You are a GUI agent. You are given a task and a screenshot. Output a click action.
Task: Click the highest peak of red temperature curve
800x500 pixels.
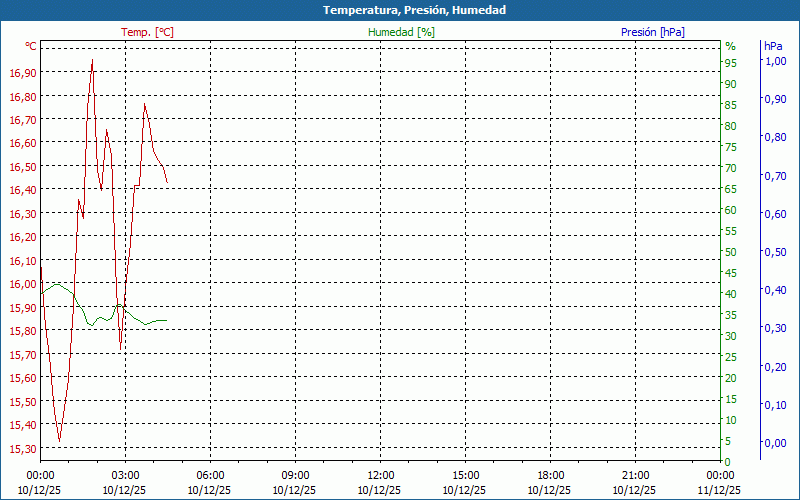(92, 60)
